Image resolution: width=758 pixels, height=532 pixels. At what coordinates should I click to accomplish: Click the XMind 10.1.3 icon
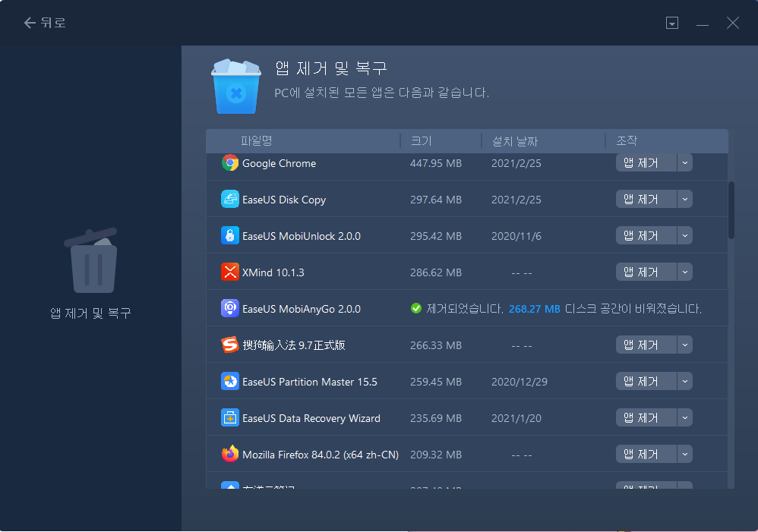coord(230,272)
